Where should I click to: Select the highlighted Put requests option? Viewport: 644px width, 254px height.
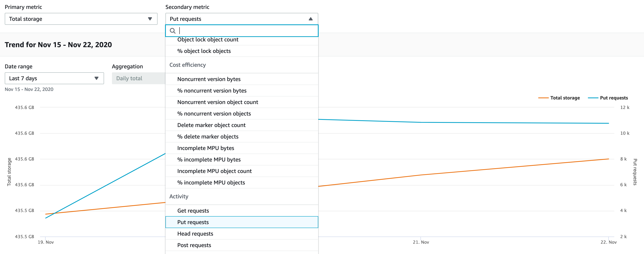[193, 222]
